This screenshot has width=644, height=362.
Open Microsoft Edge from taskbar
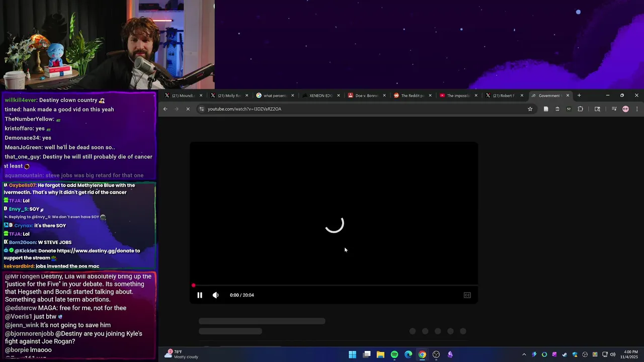coord(408,354)
